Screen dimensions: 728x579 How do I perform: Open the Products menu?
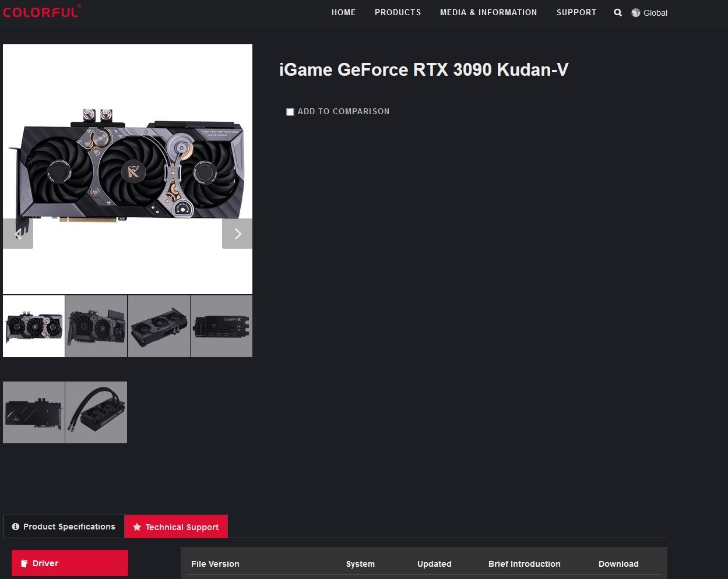pyautogui.click(x=398, y=12)
